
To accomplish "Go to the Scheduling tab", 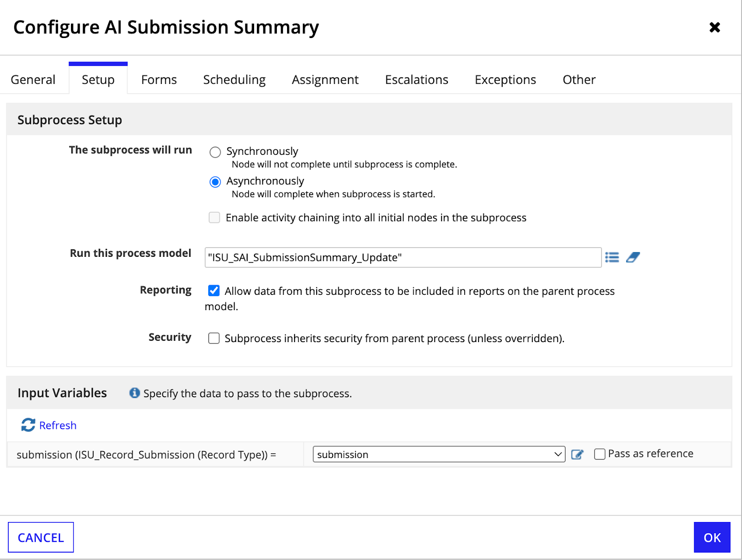I will click(234, 80).
